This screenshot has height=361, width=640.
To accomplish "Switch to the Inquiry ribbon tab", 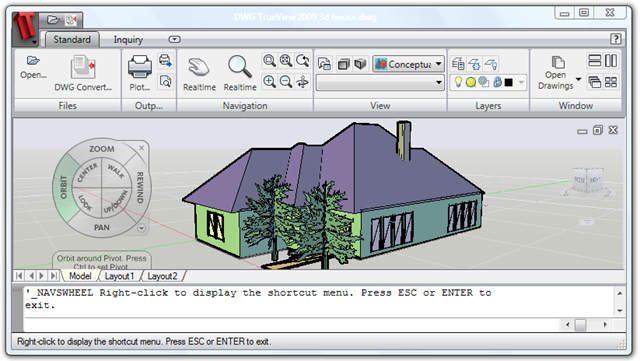I will point(128,40).
